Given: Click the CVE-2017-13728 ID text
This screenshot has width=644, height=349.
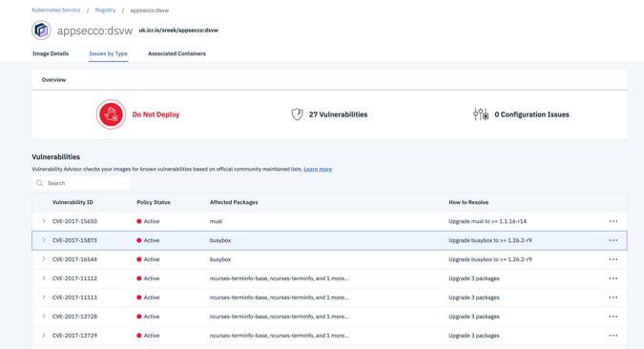Looking at the screenshot, I should 74,317.
